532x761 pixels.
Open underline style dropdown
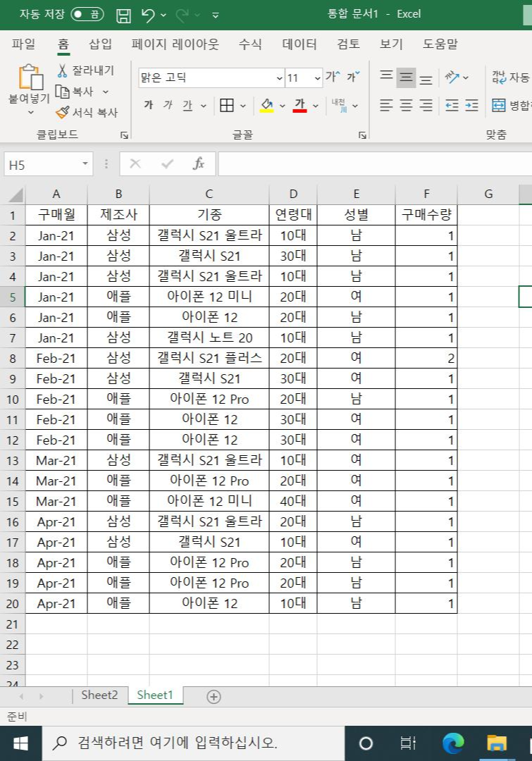[x=204, y=106]
